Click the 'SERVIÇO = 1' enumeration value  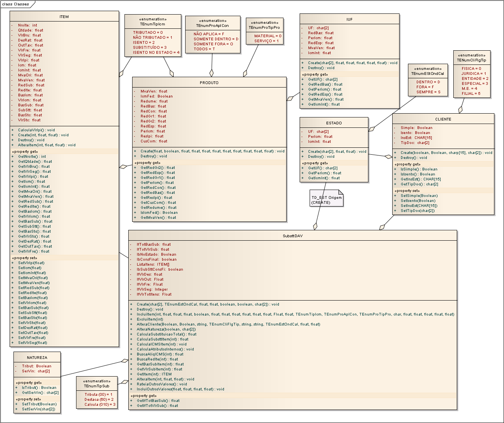tap(267, 41)
